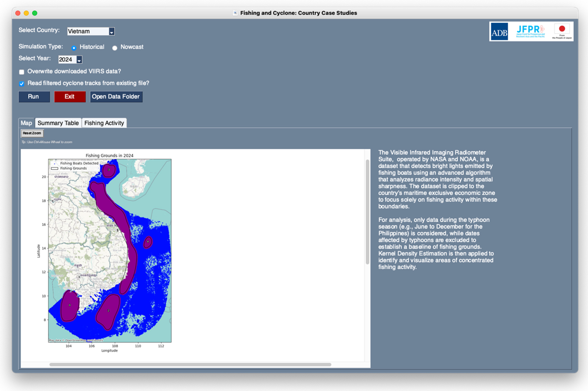Open the Select Country dropdown
The width and height of the screenshot is (588, 391).
pos(111,31)
